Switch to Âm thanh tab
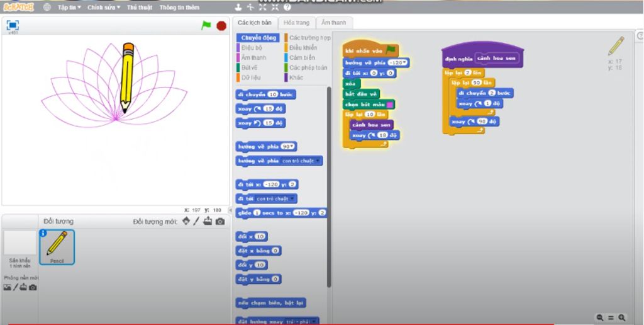The image size is (644, 325). [333, 23]
